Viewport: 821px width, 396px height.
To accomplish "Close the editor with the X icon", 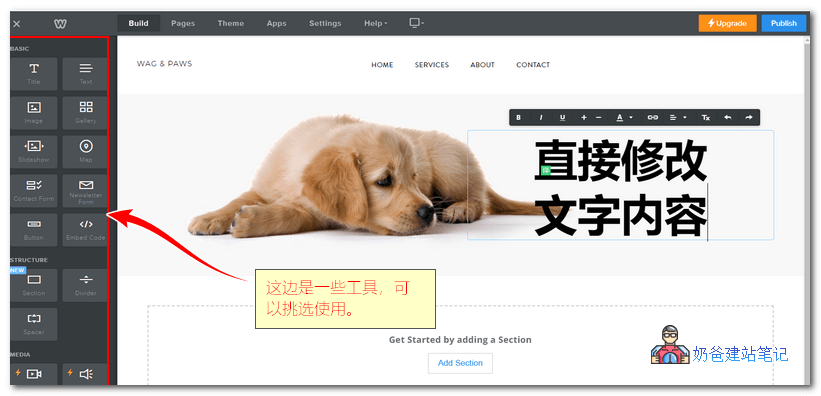I will pos(16,24).
